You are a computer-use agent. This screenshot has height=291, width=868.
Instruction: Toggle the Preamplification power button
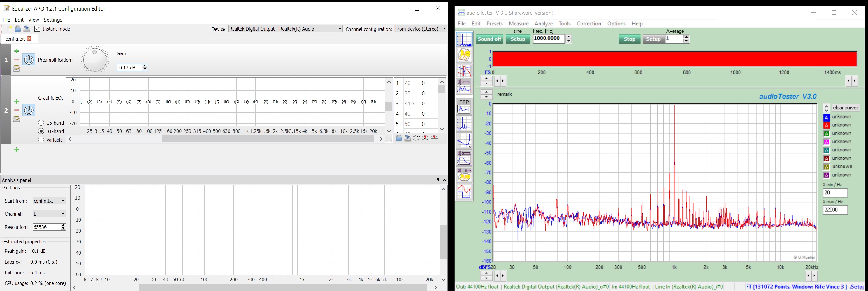click(x=29, y=60)
